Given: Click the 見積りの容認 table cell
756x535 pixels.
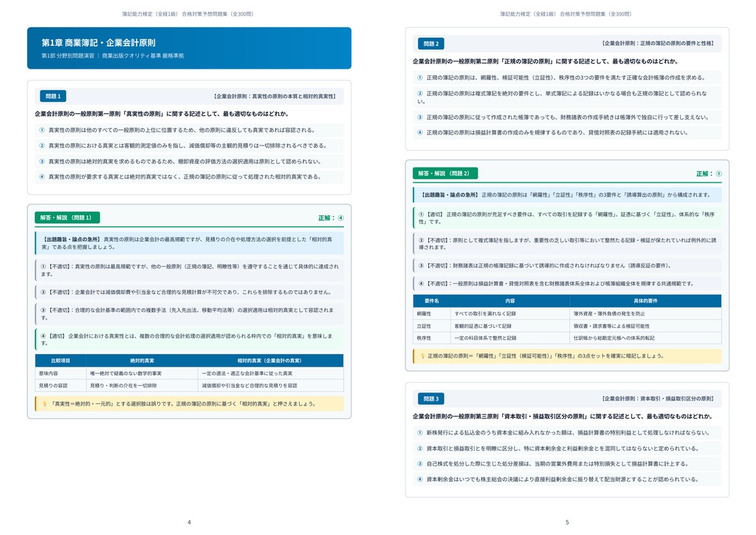Looking at the screenshot, I should coord(61,386).
